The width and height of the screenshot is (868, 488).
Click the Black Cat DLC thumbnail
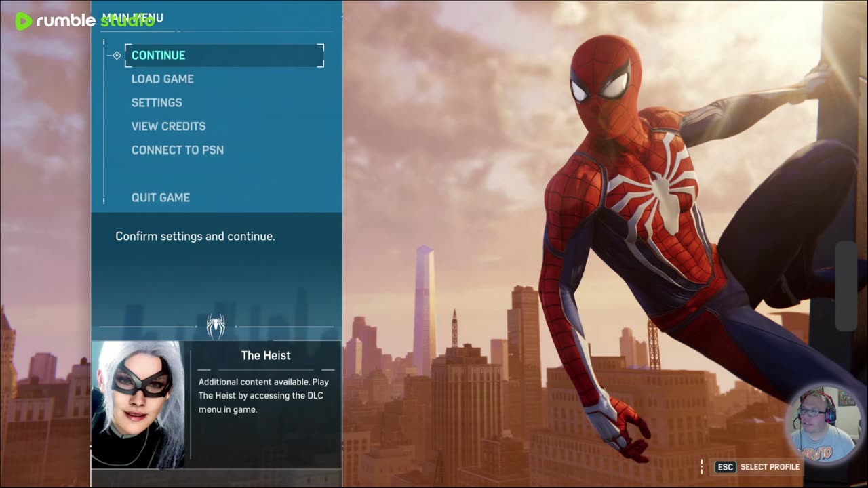[138, 405]
